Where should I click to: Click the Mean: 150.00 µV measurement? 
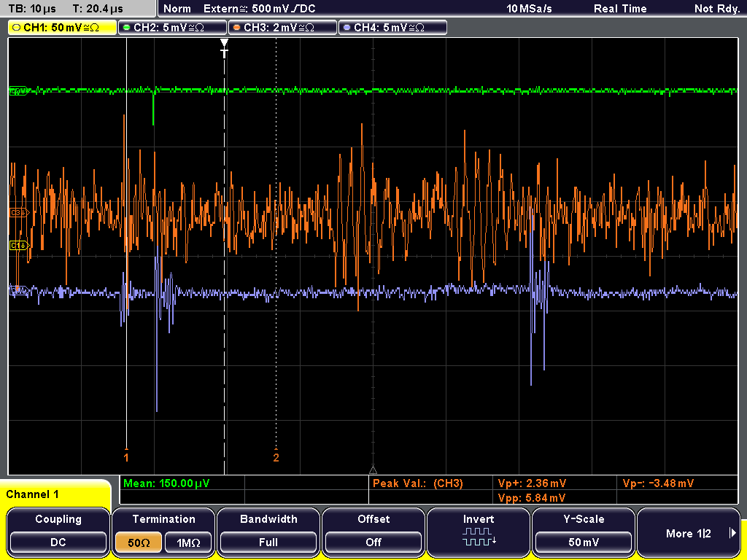166,483
